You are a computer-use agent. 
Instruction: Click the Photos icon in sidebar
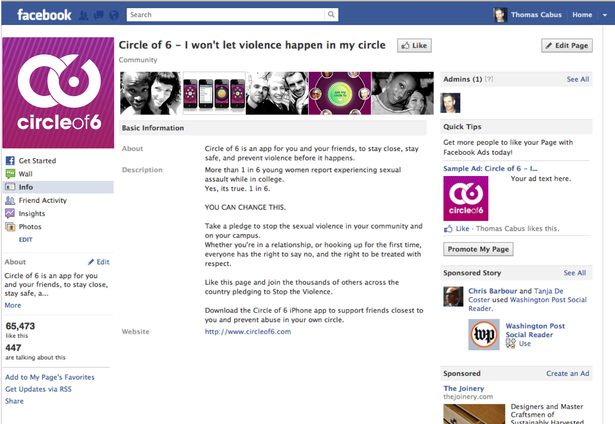pos(10,227)
